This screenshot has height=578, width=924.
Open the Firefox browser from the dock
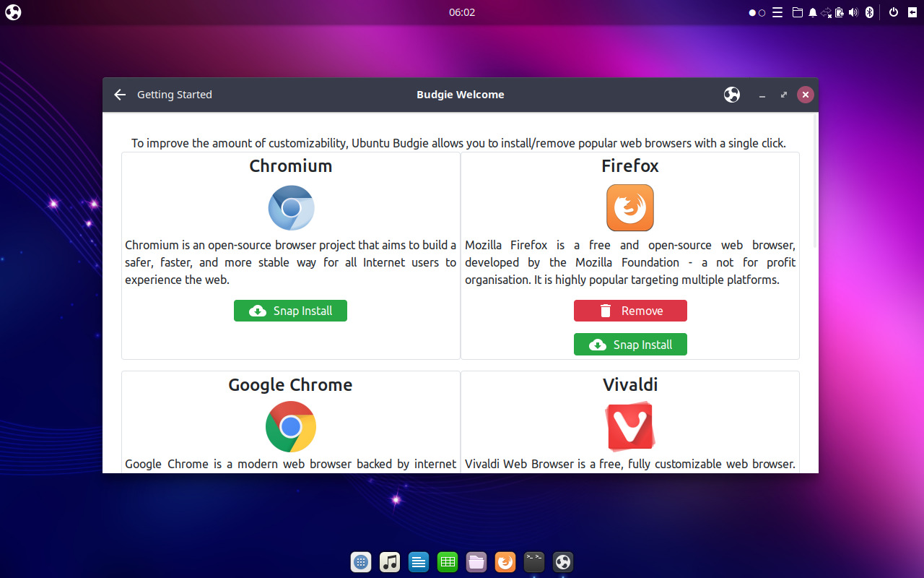(505, 561)
